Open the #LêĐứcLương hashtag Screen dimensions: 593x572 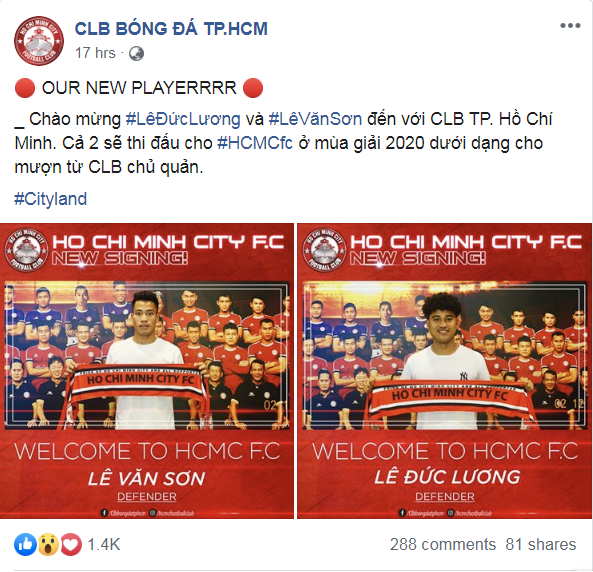pyautogui.click(x=183, y=119)
